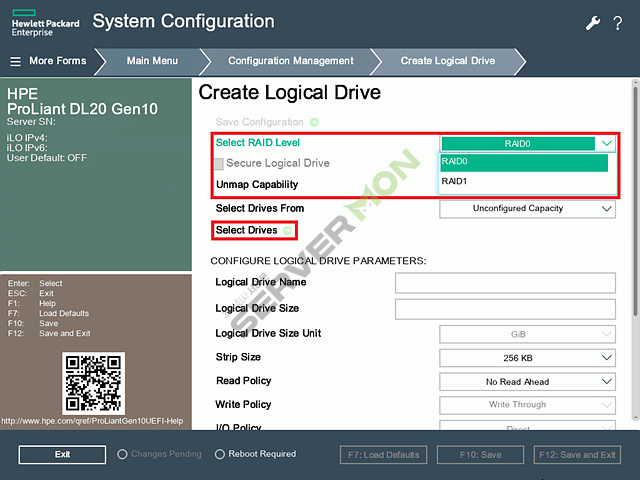
Task: Open the Read Policy No Read Ahead dropdown
Action: [527, 382]
